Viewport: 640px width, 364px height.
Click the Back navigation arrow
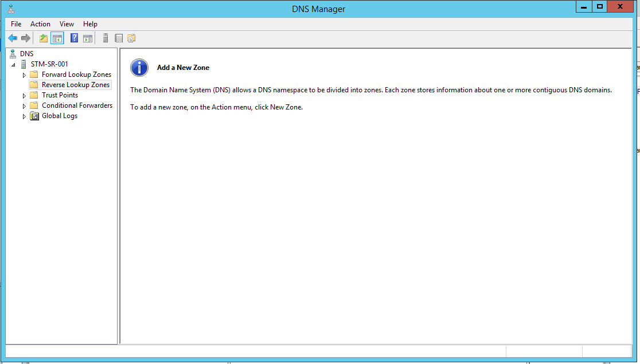click(13, 38)
